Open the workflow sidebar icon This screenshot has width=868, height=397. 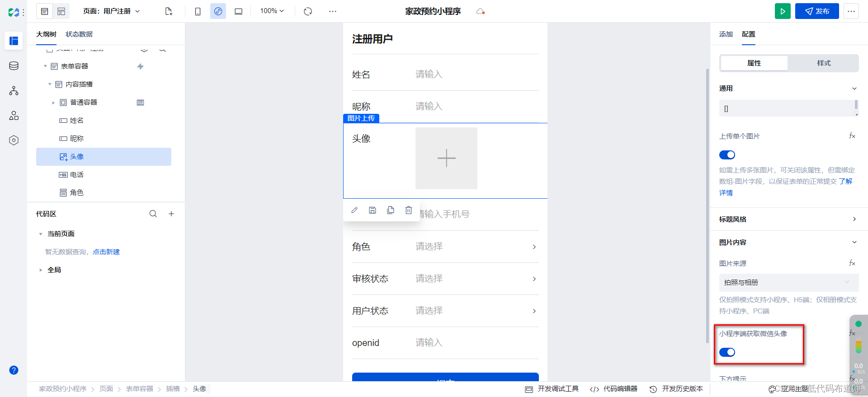(x=14, y=91)
